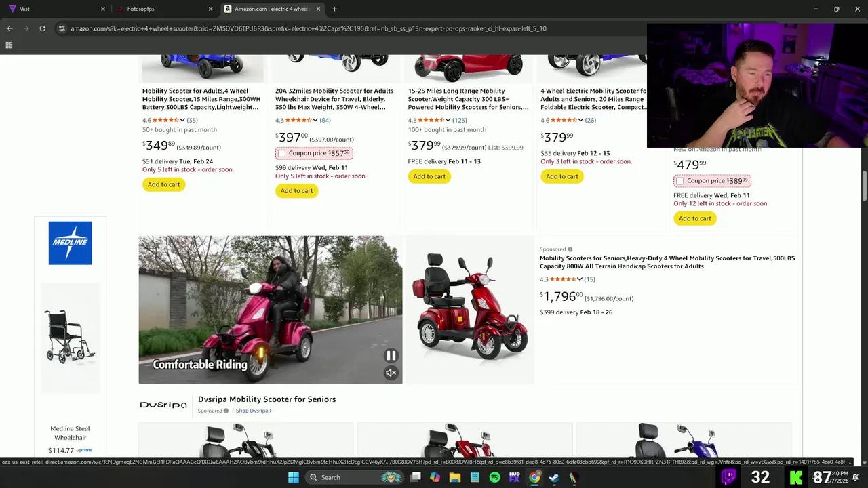The height and width of the screenshot is (488, 868).
Task: Open the (35) reviews count link
Action: tap(192, 120)
